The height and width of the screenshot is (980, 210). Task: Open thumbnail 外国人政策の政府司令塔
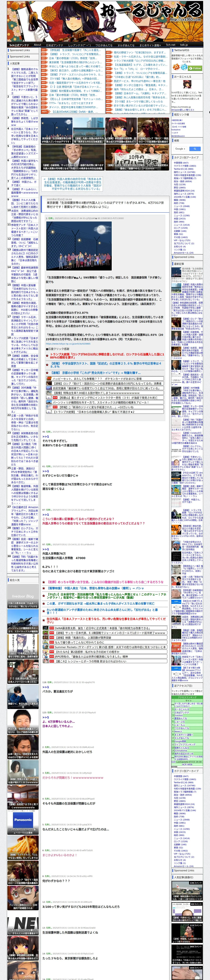click(x=89, y=131)
